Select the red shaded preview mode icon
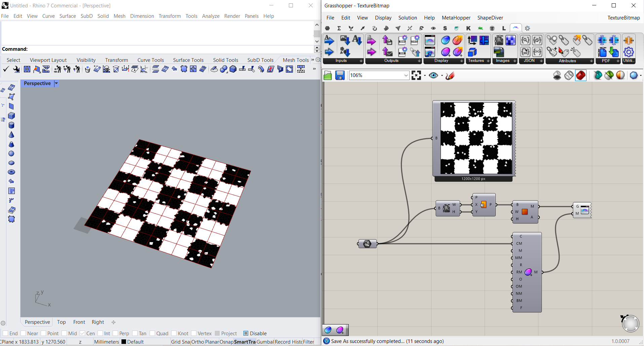The image size is (644, 346). [x=581, y=75]
